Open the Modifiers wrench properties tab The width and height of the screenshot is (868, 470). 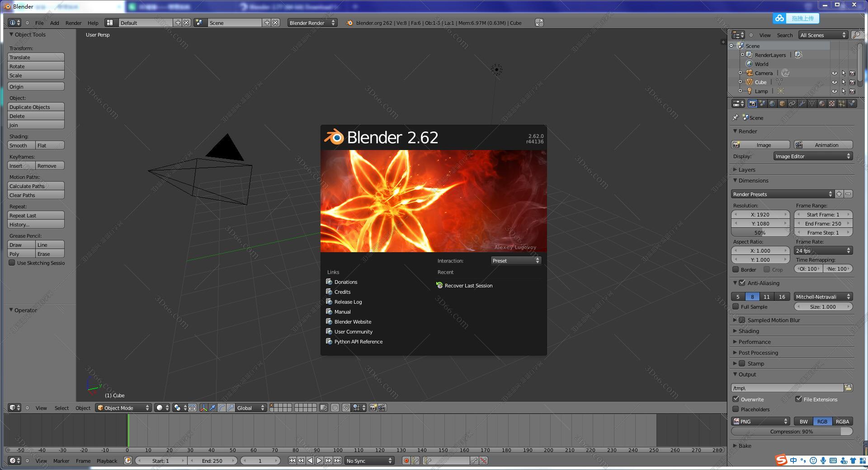coord(802,103)
